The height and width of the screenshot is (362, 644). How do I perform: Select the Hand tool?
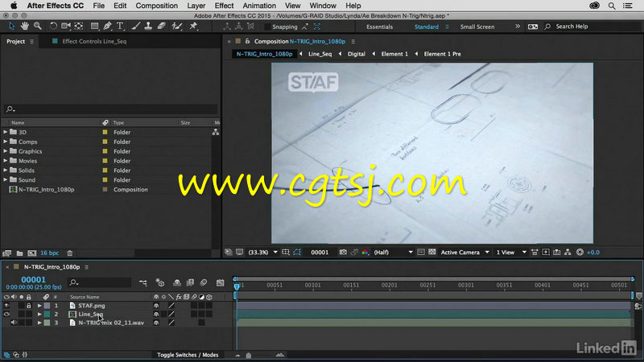tap(25, 27)
